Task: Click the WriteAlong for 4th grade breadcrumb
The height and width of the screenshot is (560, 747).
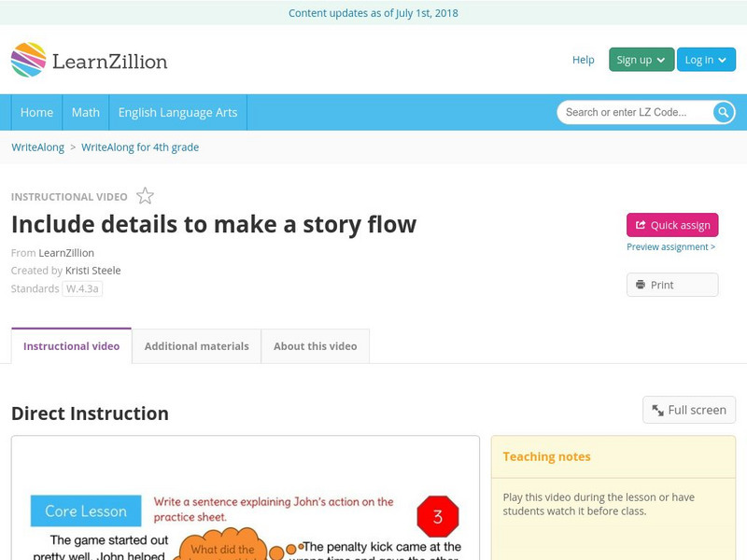Action: point(140,147)
